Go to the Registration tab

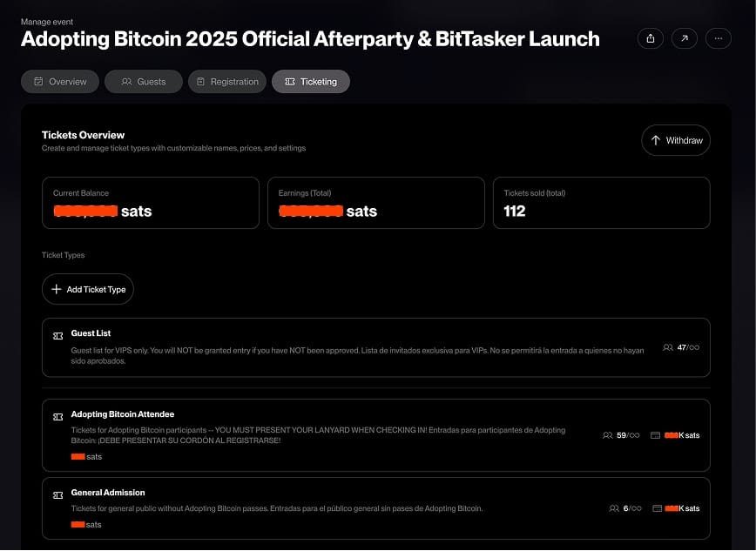click(x=227, y=82)
